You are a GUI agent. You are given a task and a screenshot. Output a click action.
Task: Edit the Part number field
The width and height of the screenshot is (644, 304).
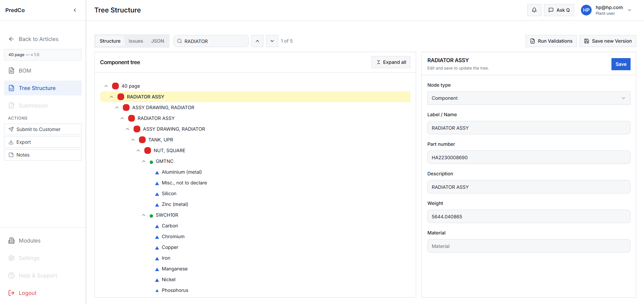(529, 157)
